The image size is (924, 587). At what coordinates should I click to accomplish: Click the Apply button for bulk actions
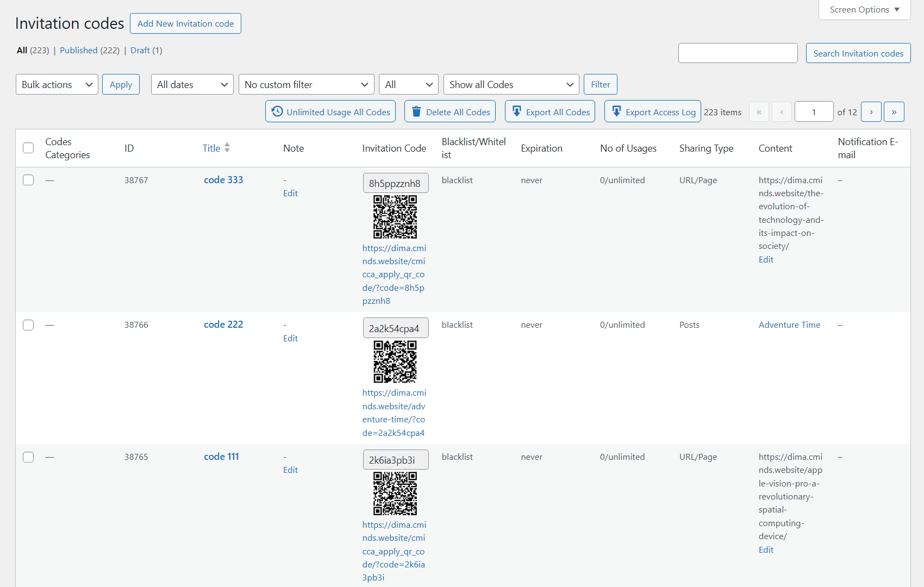click(x=121, y=84)
